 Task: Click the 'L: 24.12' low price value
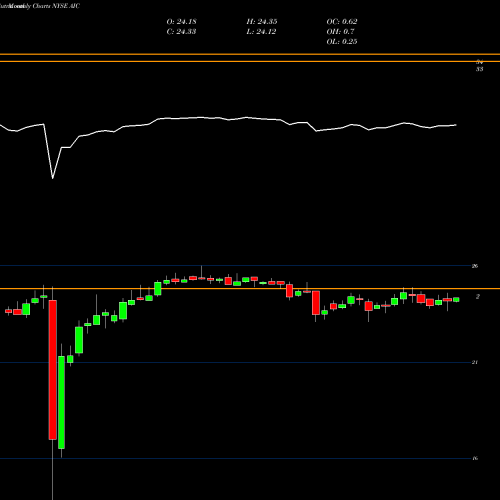261,32
